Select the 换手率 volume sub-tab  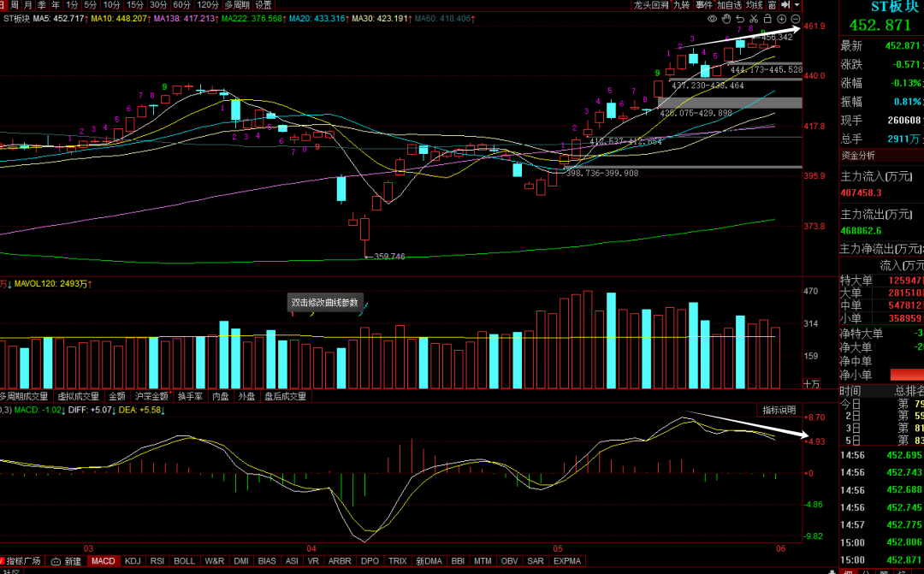click(190, 397)
